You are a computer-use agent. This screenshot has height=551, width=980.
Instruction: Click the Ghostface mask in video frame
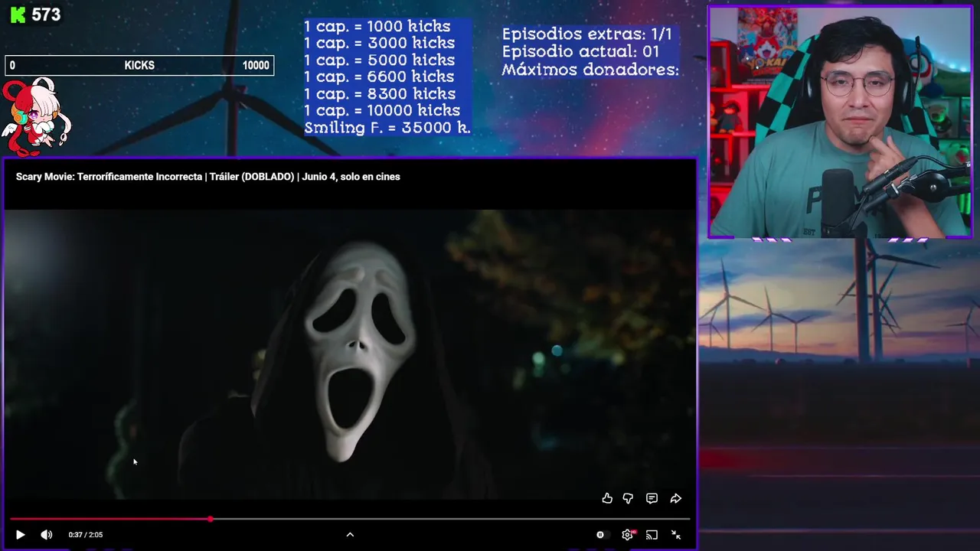(360, 352)
